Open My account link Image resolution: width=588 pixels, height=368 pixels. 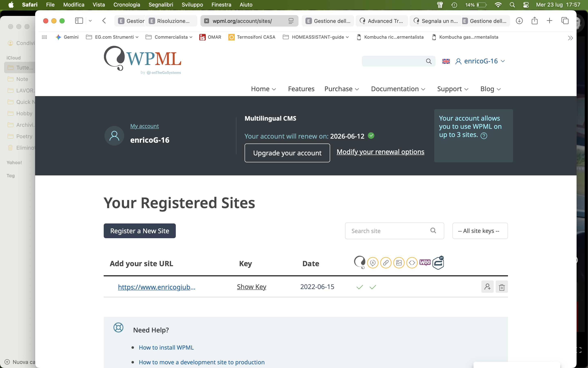(x=144, y=126)
